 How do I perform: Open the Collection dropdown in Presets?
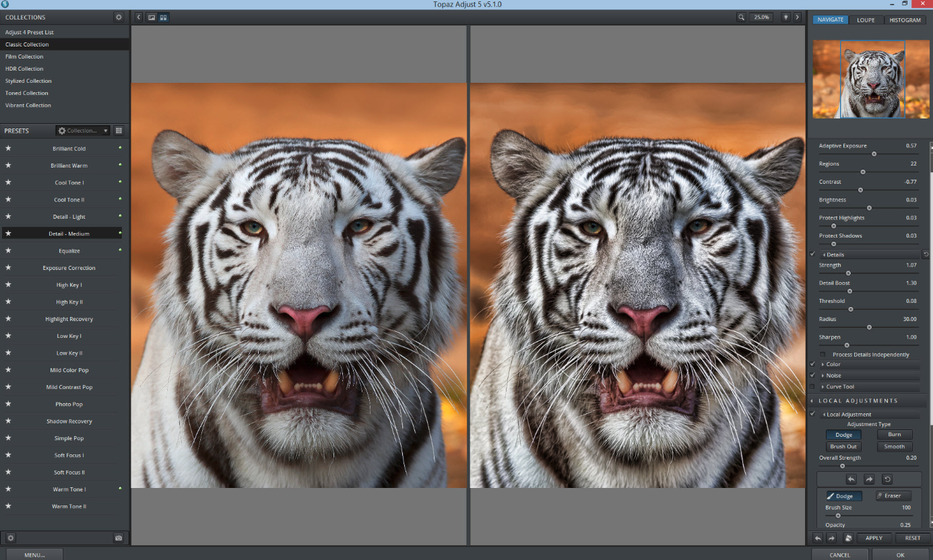tap(83, 131)
